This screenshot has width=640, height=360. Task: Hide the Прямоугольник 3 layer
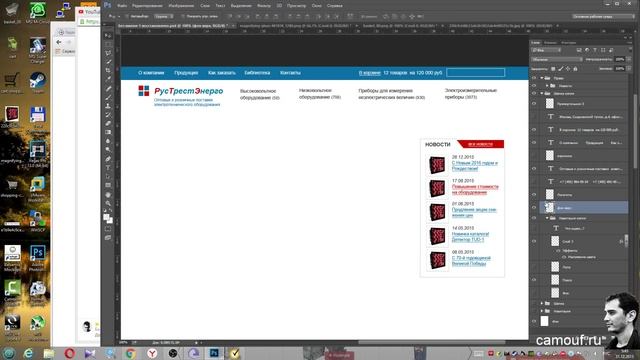534,103
